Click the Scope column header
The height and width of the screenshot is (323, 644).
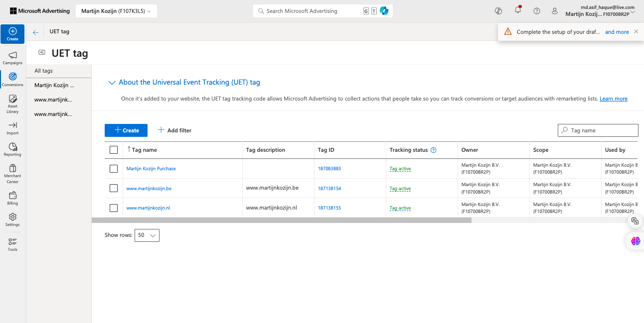click(541, 150)
